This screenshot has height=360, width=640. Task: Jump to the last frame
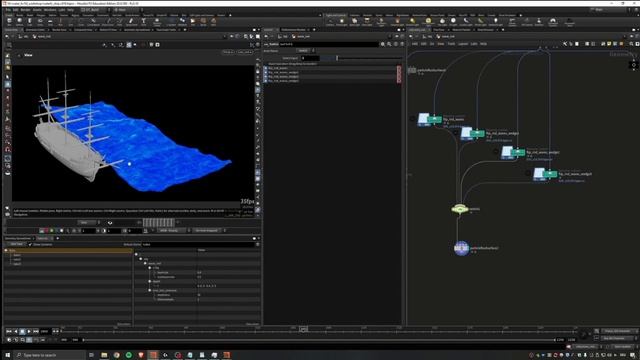(36, 331)
